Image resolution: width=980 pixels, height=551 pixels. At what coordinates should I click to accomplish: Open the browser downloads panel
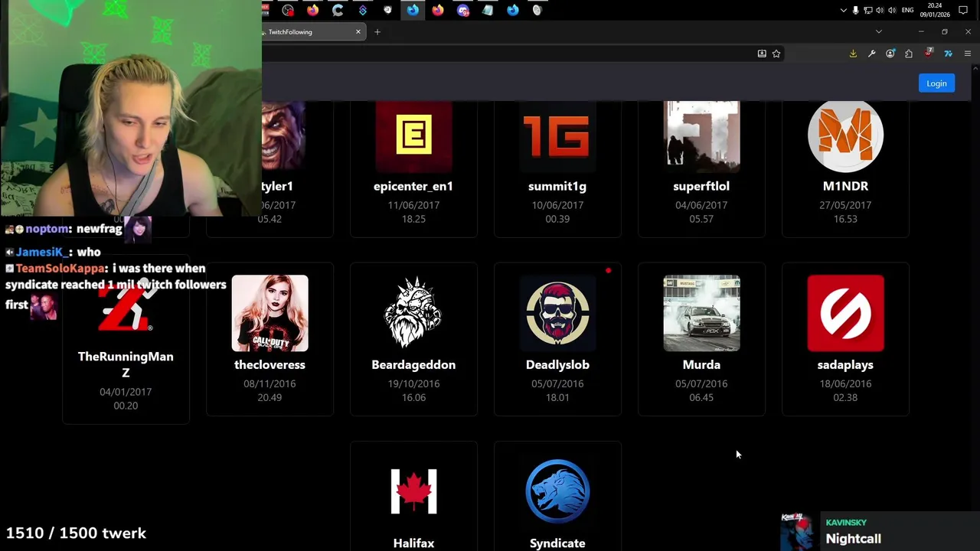pos(853,54)
